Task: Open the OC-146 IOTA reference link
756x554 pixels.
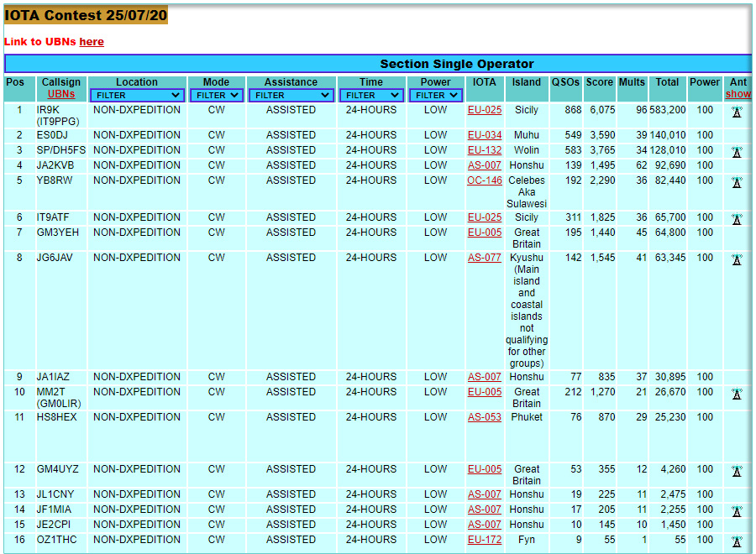Action: [485, 180]
